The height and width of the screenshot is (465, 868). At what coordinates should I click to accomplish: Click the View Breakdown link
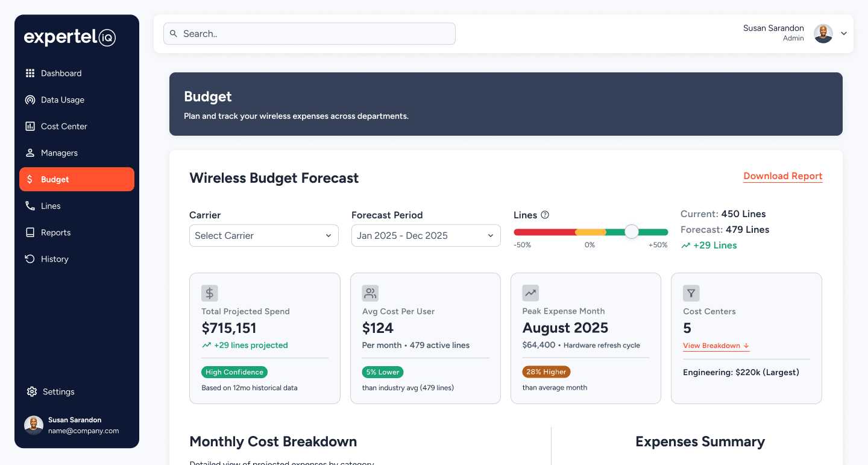click(715, 346)
